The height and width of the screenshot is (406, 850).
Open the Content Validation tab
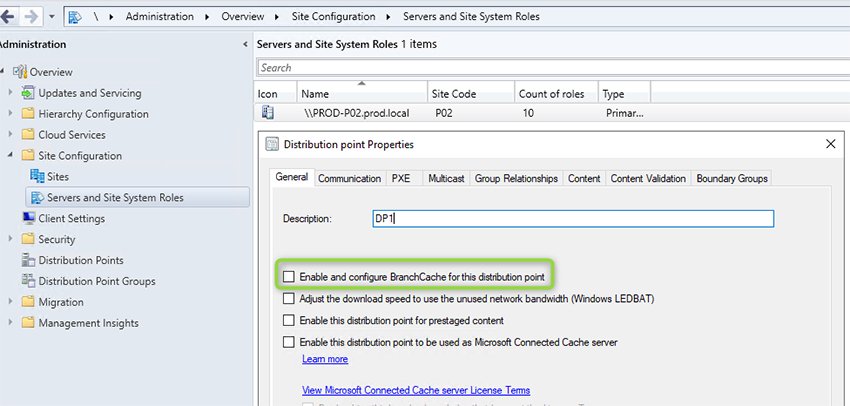click(648, 178)
